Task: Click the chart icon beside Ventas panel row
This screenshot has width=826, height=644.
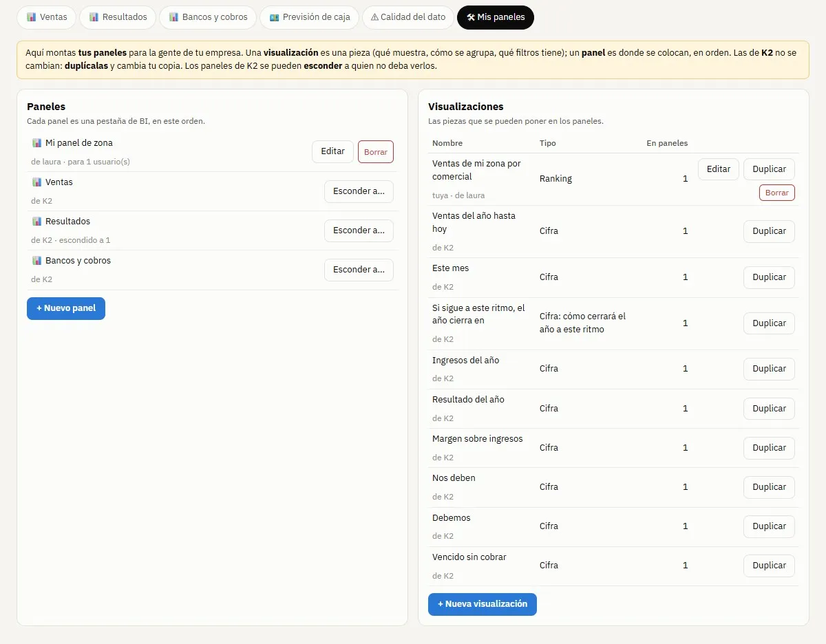Action: tap(37, 182)
